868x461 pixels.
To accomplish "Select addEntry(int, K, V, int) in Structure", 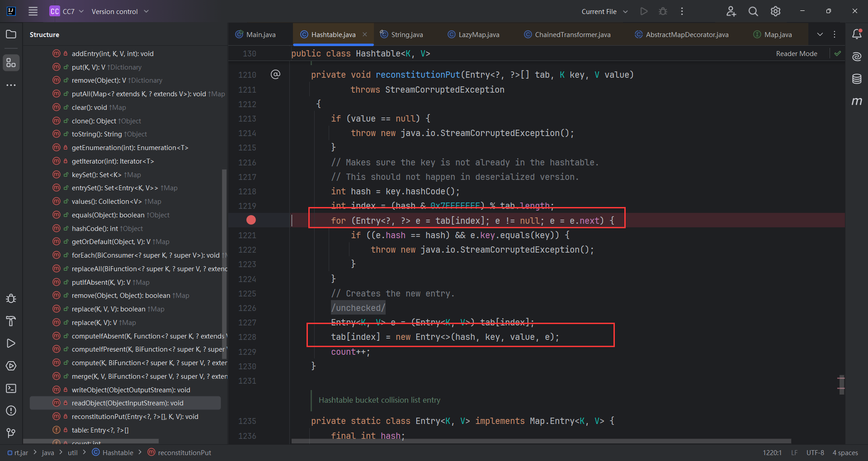I will pos(125,53).
